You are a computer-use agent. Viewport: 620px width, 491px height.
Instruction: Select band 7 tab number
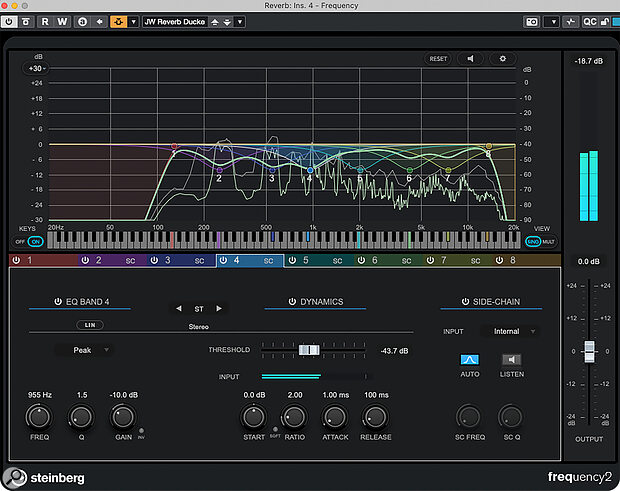(444, 260)
